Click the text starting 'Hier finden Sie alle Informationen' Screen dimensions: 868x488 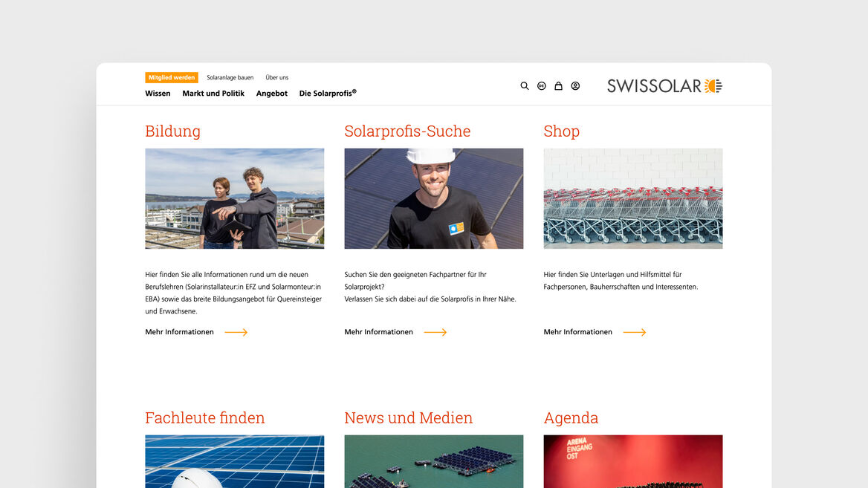(233, 293)
